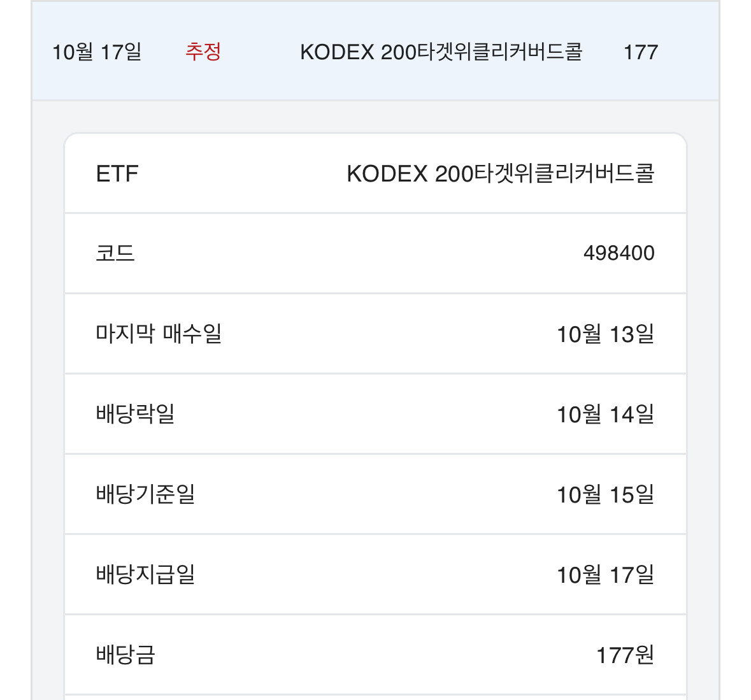Click the 10월 14일 date value
This screenshot has width=751, height=700.
(x=605, y=414)
